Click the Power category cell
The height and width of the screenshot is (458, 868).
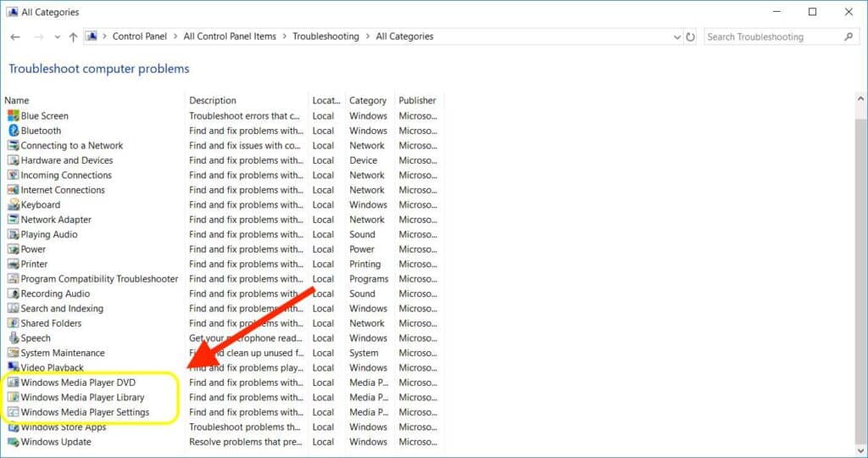[x=362, y=249]
